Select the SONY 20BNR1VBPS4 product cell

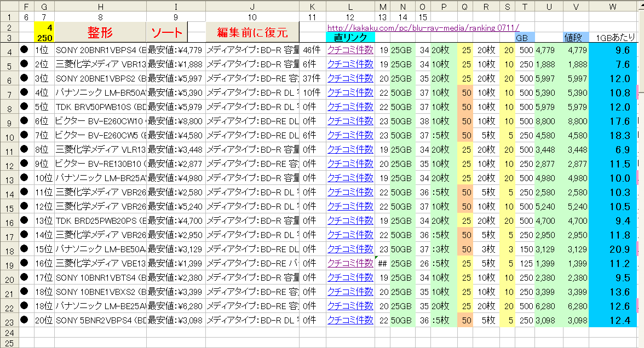click(100, 50)
